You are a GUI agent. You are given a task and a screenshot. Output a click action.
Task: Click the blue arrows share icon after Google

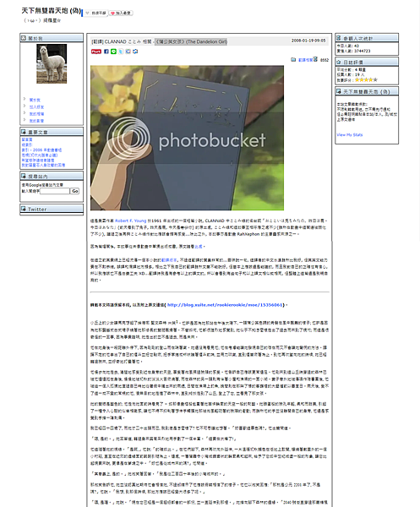[135, 52]
